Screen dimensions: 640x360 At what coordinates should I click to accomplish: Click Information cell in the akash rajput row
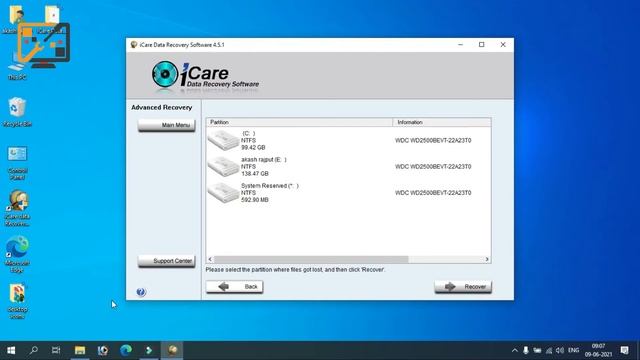pos(433,167)
